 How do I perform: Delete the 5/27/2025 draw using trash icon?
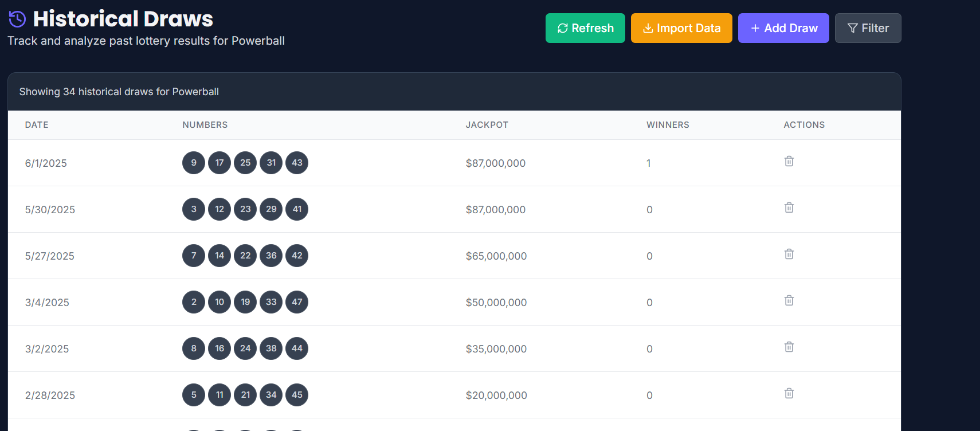[789, 254]
